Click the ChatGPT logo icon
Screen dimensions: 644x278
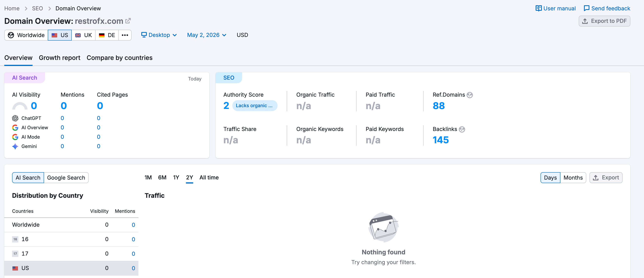[x=15, y=118]
